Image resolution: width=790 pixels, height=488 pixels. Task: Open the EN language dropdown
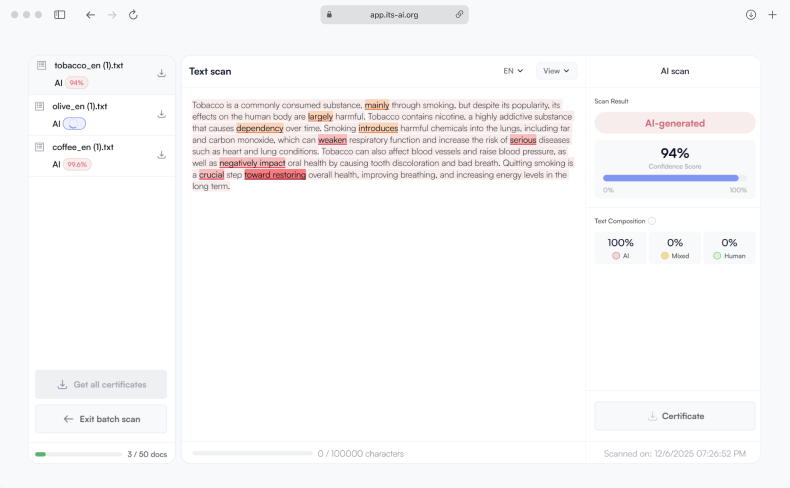(x=513, y=71)
